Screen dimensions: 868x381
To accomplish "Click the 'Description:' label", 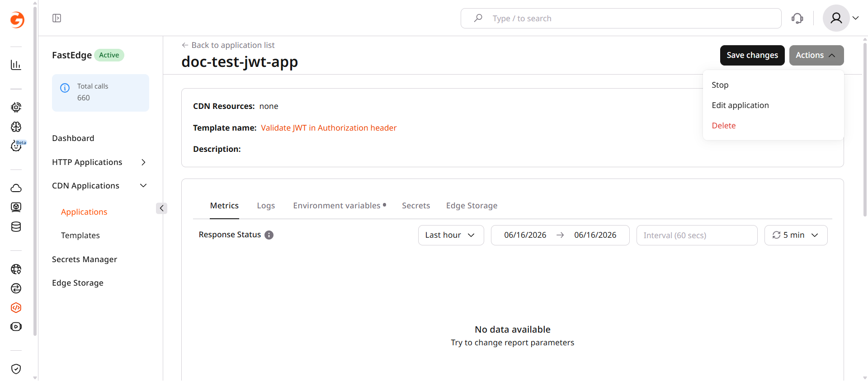I will [x=217, y=149].
